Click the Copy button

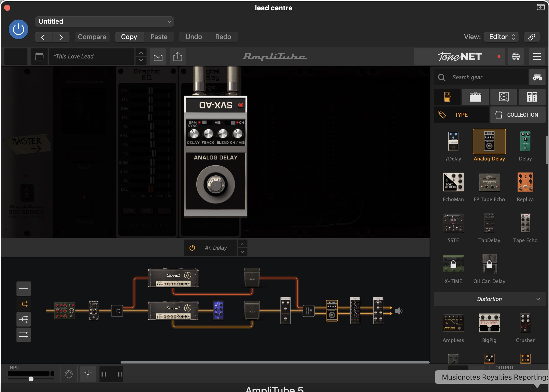coord(129,37)
